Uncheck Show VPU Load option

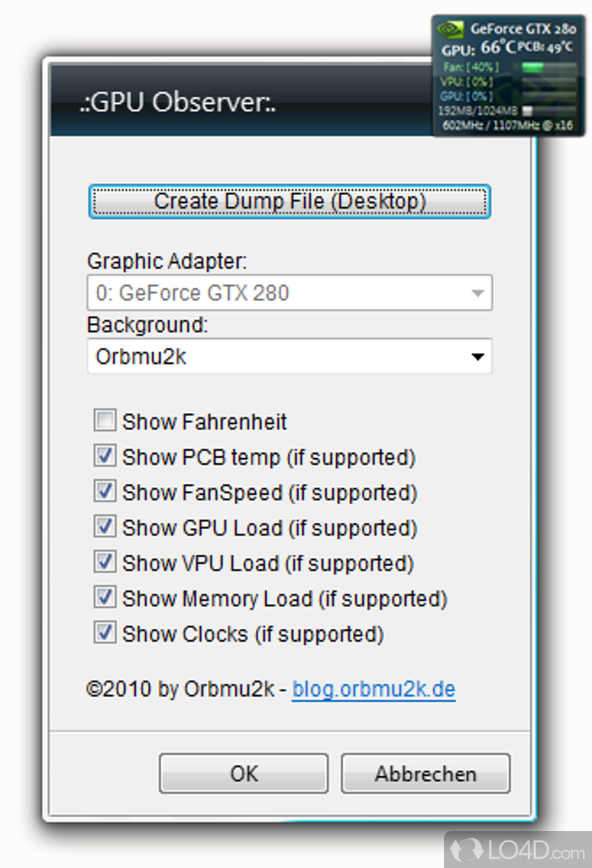click(x=105, y=563)
